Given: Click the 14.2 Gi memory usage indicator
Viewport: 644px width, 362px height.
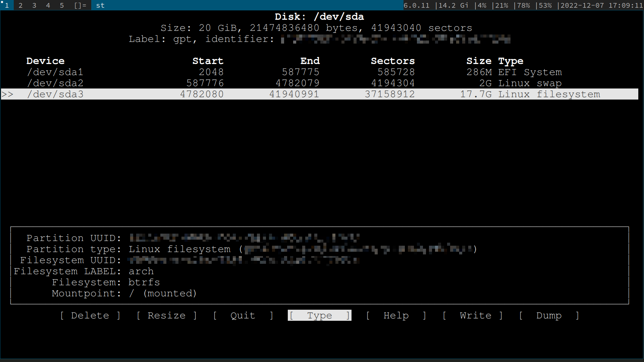Looking at the screenshot, I should tap(454, 5).
